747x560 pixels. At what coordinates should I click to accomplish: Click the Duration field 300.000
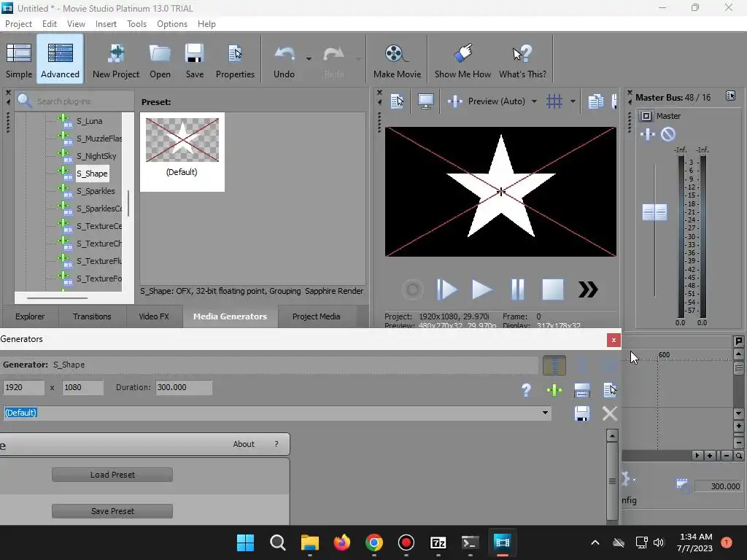(x=184, y=387)
